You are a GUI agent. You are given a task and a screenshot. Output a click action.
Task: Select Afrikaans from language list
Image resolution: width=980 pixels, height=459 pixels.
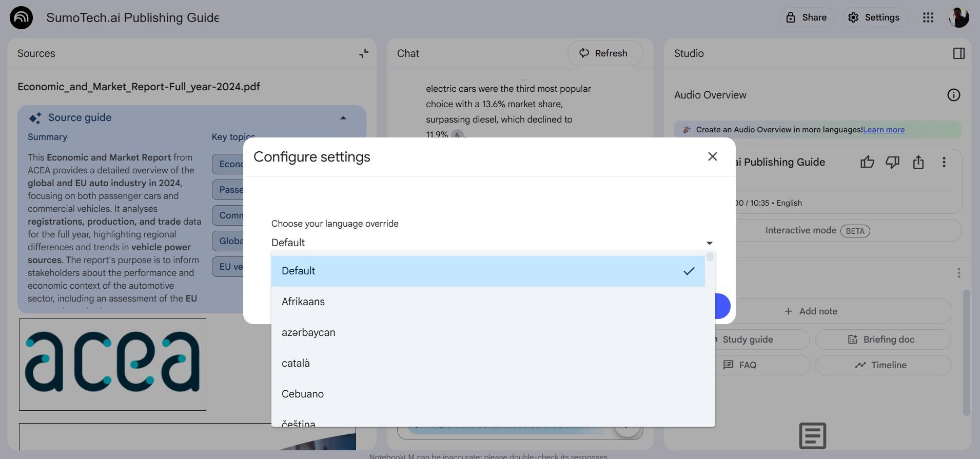click(488, 302)
